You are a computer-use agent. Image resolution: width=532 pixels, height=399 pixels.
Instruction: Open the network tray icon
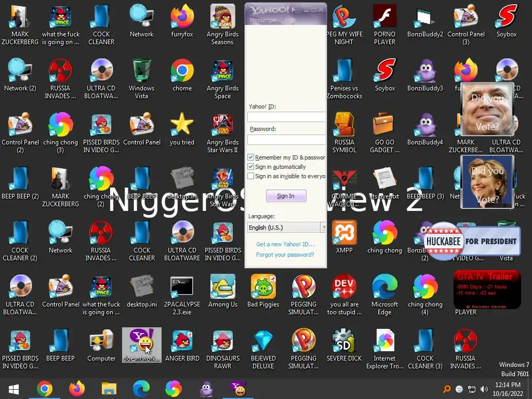[x=472, y=389]
